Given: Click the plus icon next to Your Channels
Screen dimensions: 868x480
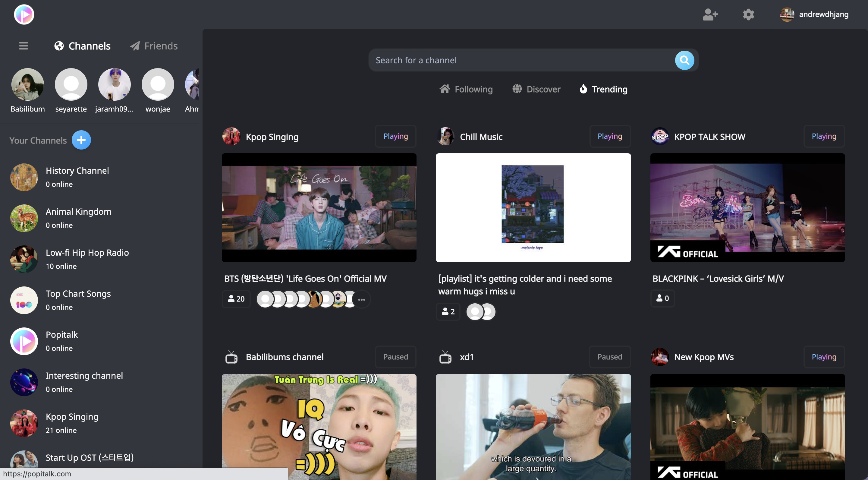Looking at the screenshot, I should click(81, 140).
